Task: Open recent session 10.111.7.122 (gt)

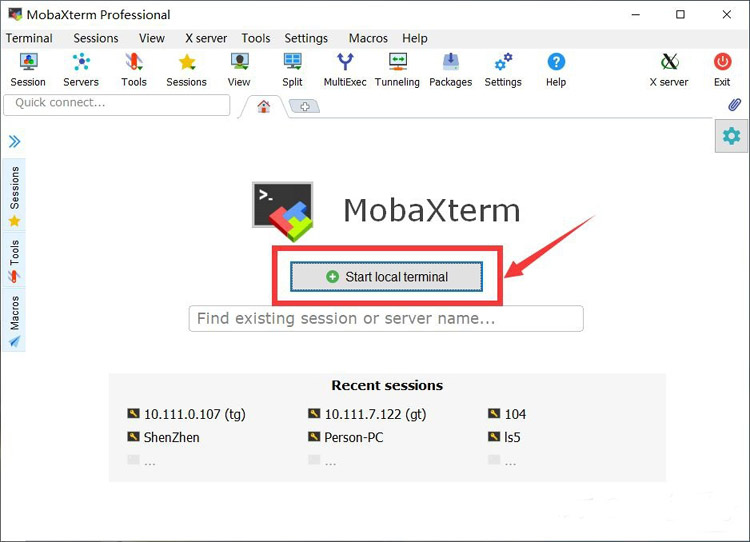Action: [x=367, y=414]
